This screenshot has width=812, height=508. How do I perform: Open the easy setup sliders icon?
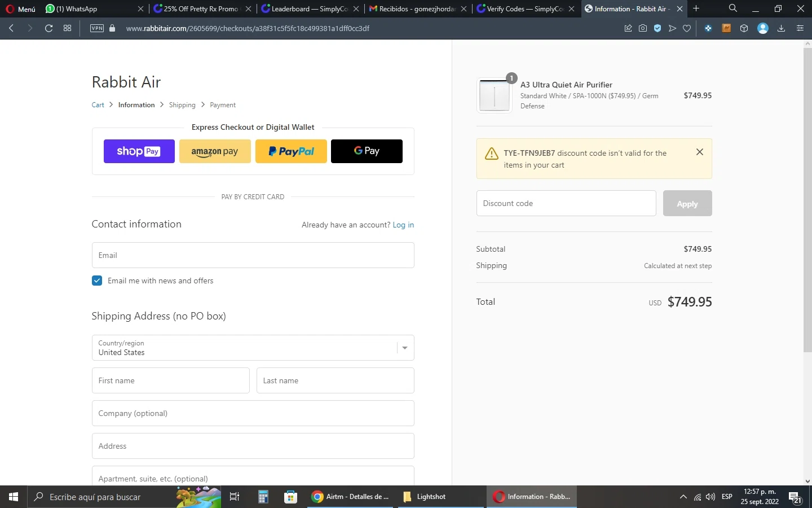click(x=800, y=28)
